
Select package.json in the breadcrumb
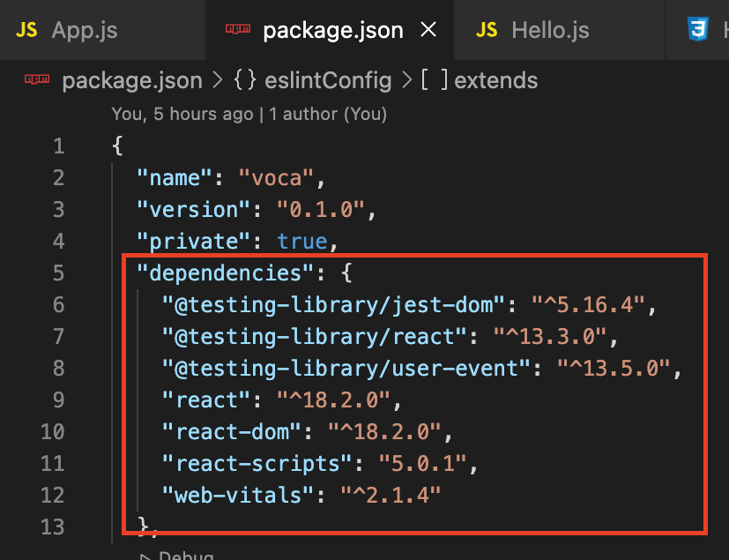[x=132, y=81]
